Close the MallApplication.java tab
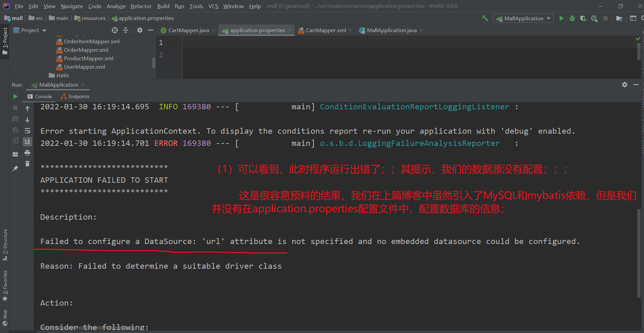Viewport: 644px width, 333px height. point(421,30)
